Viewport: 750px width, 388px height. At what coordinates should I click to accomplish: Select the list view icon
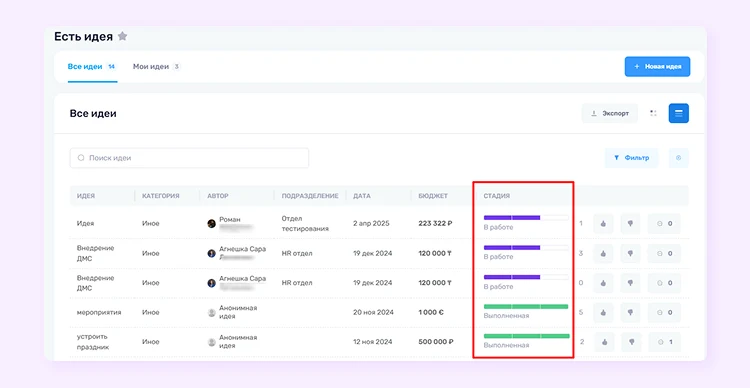679,113
